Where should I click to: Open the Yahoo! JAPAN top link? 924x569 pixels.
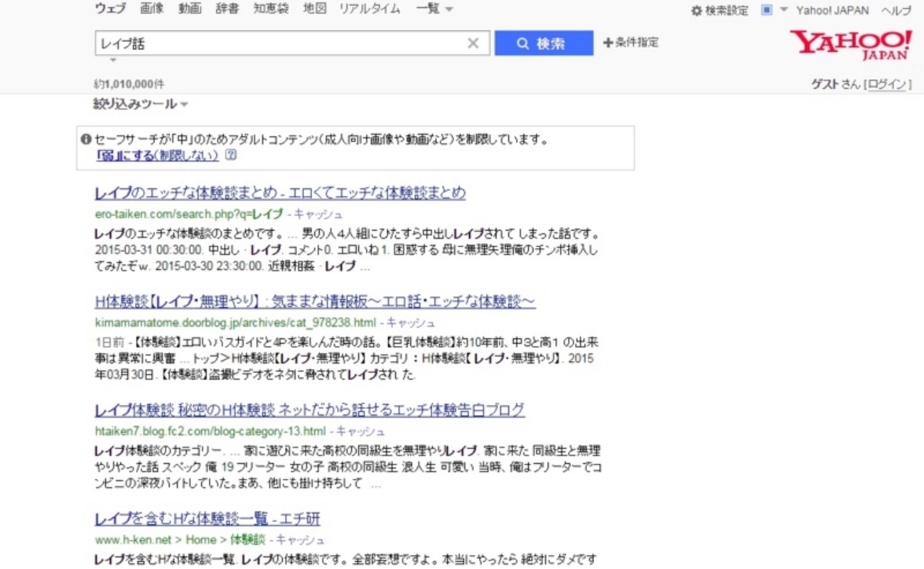point(832,11)
